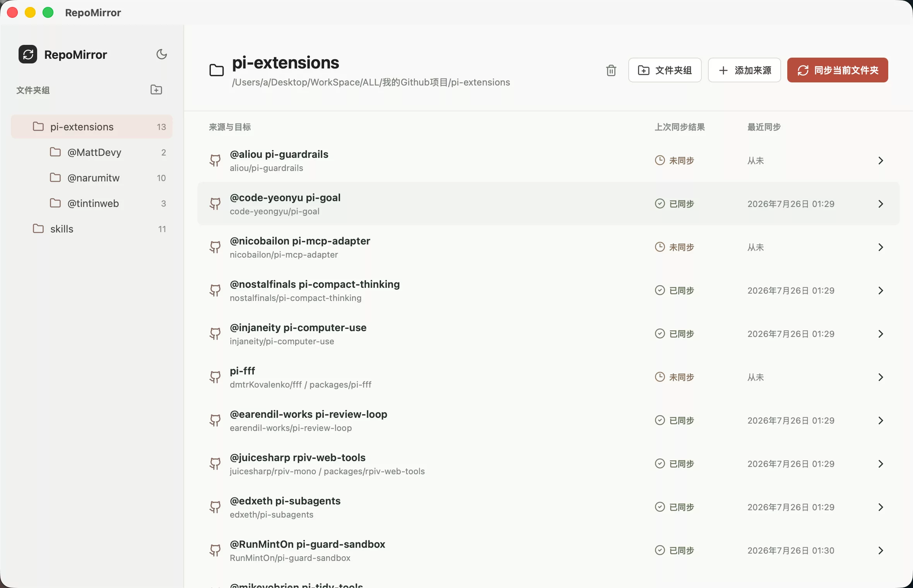Click GitHub icon of pi-compact-thinking row
The width and height of the screenshot is (913, 588).
tap(215, 290)
